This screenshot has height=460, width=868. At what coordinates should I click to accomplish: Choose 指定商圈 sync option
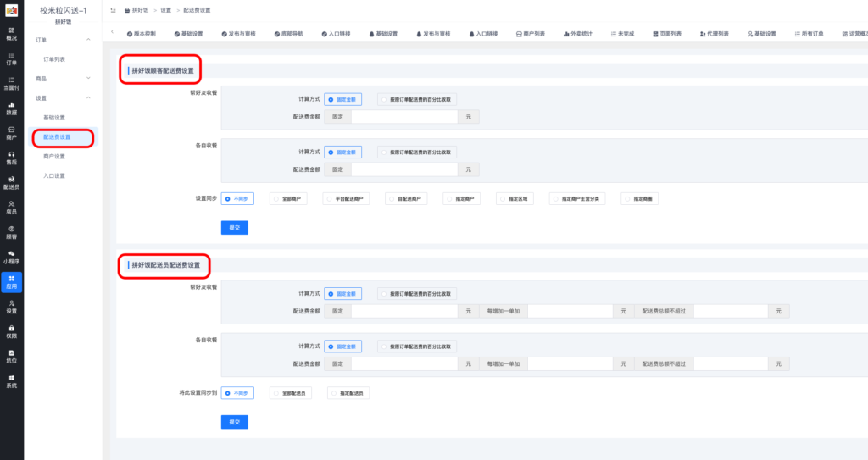[x=639, y=199]
